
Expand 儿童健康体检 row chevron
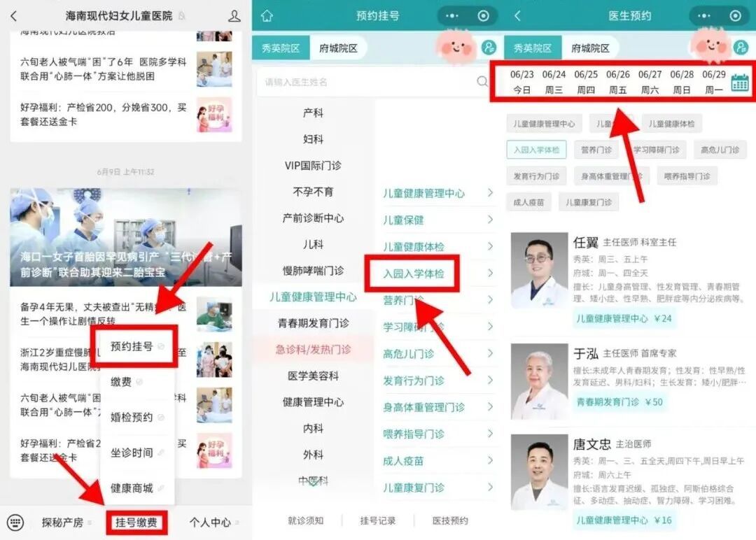[x=490, y=246]
